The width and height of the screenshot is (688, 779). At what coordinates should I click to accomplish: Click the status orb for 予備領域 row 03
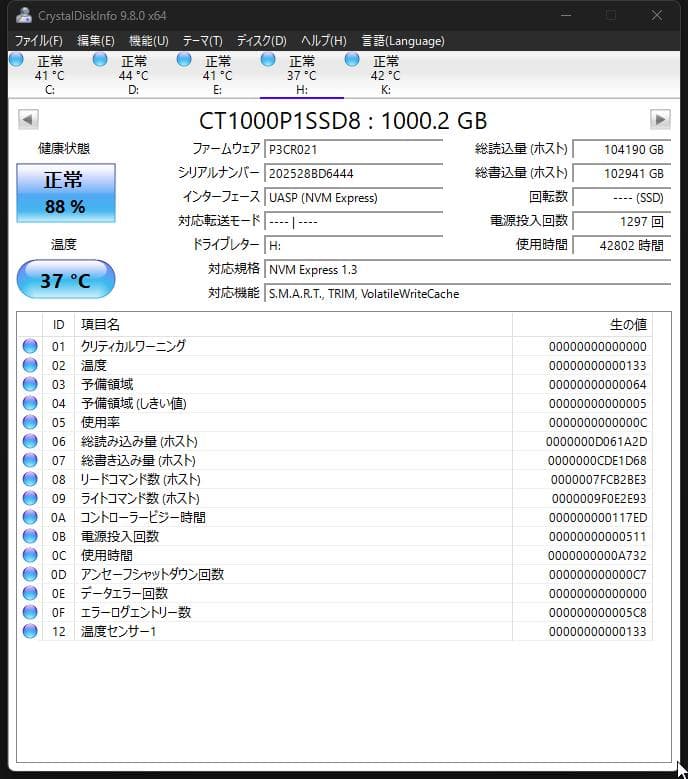click(x=30, y=384)
